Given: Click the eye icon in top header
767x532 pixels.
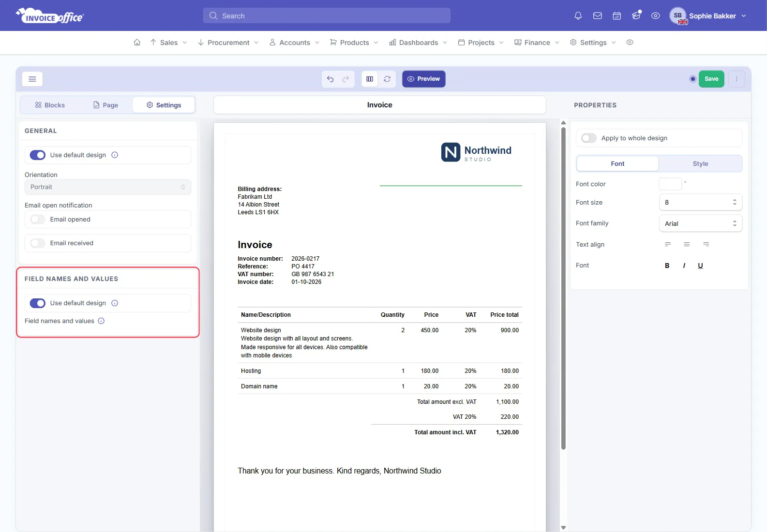Looking at the screenshot, I should [x=656, y=16].
